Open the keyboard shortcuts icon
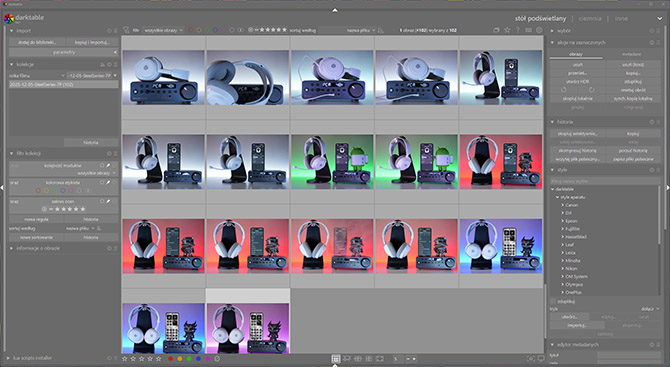The width and height of the screenshot is (670, 367). [x=529, y=30]
